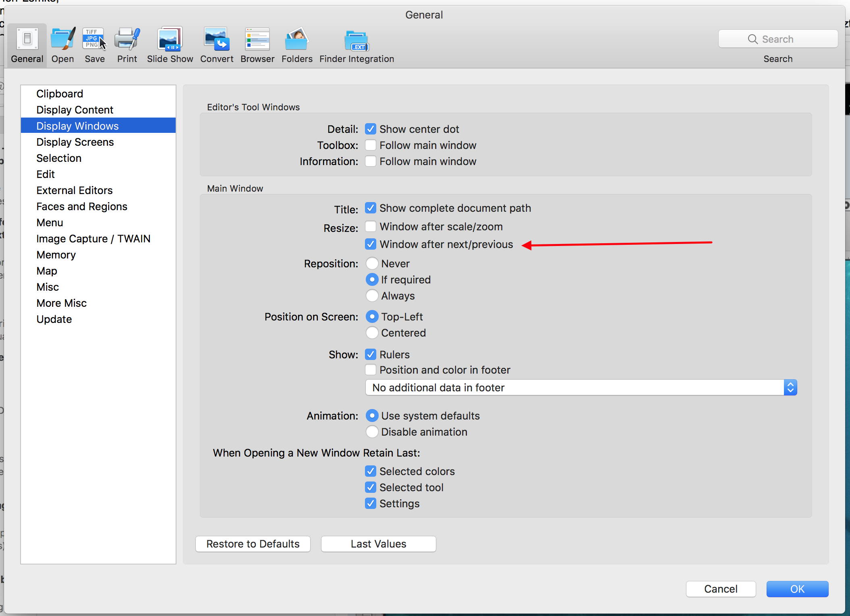Enable Position and color in footer
Viewport: 850px width, 616px height.
click(371, 370)
